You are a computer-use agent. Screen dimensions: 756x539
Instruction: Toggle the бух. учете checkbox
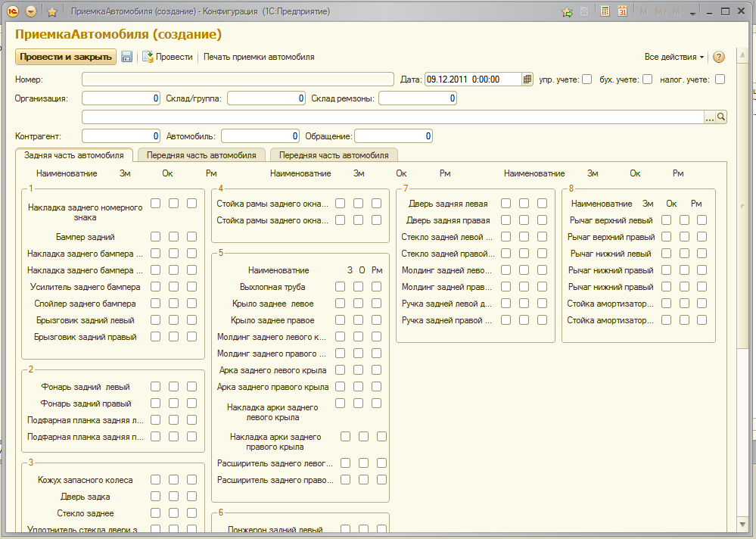(647, 79)
